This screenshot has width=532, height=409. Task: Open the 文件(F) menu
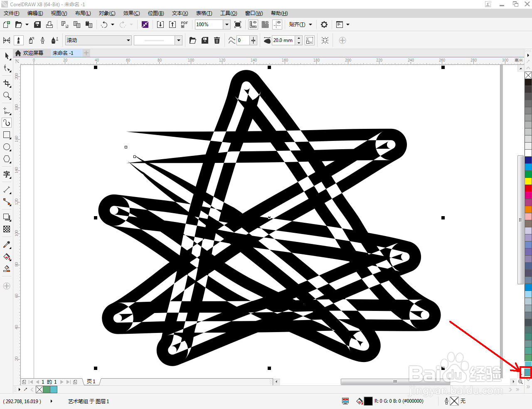click(x=11, y=13)
